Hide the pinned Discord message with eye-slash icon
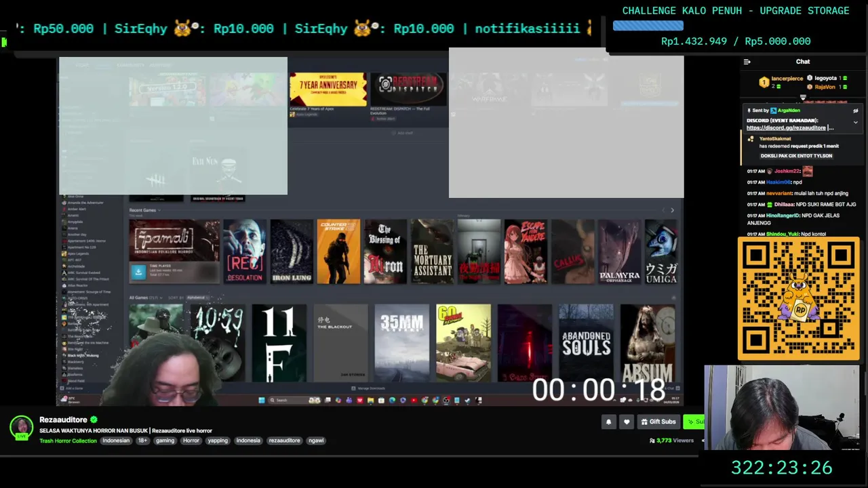Image resolution: width=868 pixels, height=488 pixels. tap(856, 110)
